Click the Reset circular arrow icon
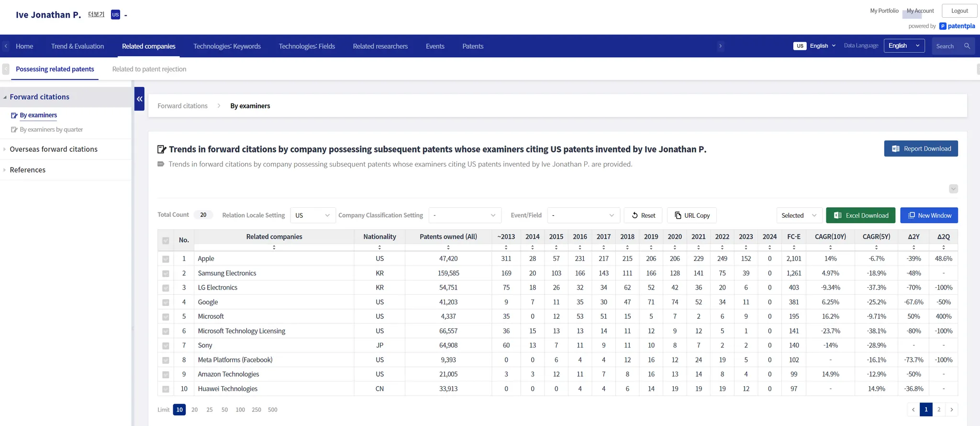This screenshot has width=980, height=426. pos(635,215)
